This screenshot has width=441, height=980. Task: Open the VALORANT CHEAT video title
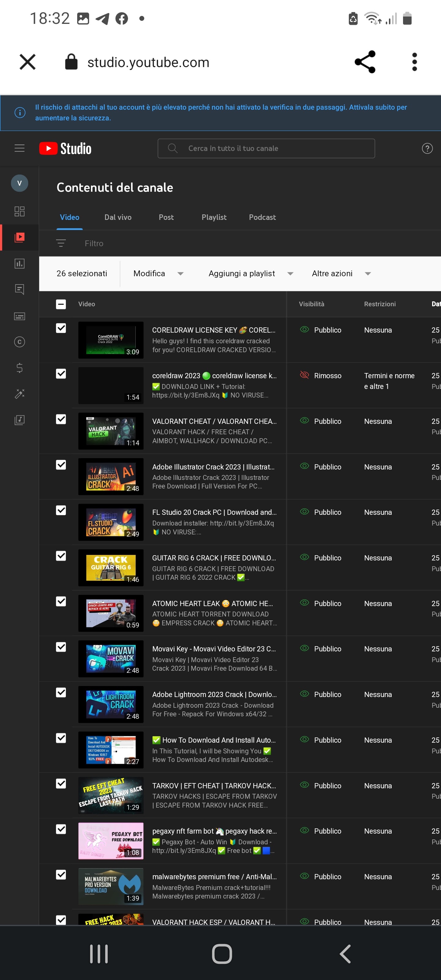(x=214, y=421)
